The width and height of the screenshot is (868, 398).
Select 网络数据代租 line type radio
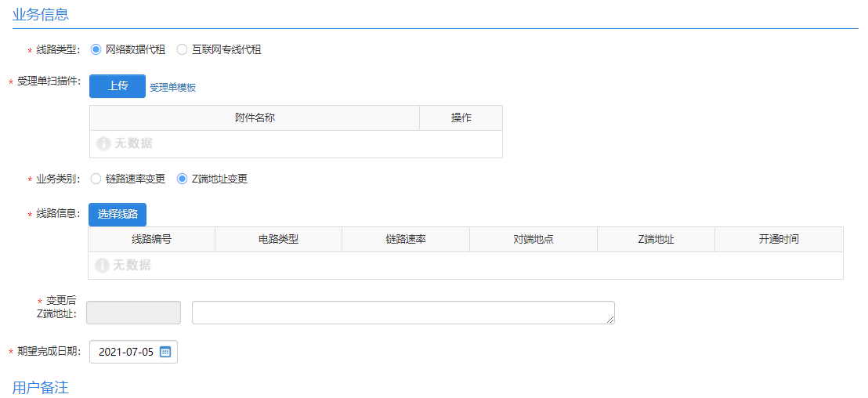96,50
